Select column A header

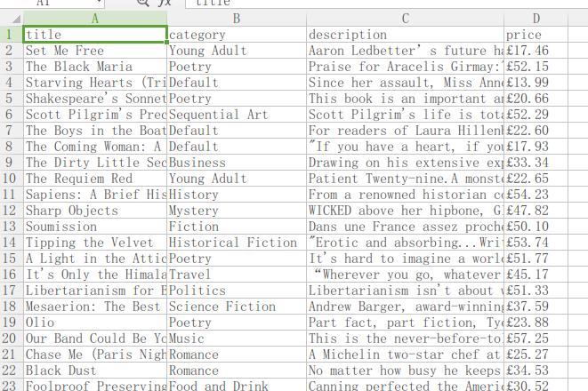95,19
